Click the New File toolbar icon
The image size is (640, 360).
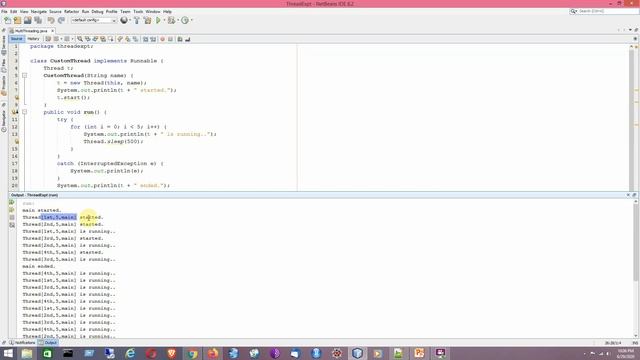click(7, 20)
